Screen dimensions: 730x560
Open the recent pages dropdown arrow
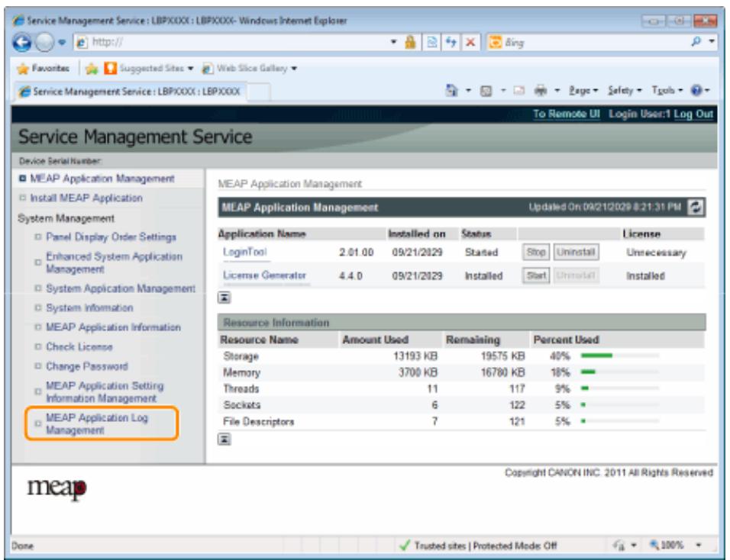62,43
